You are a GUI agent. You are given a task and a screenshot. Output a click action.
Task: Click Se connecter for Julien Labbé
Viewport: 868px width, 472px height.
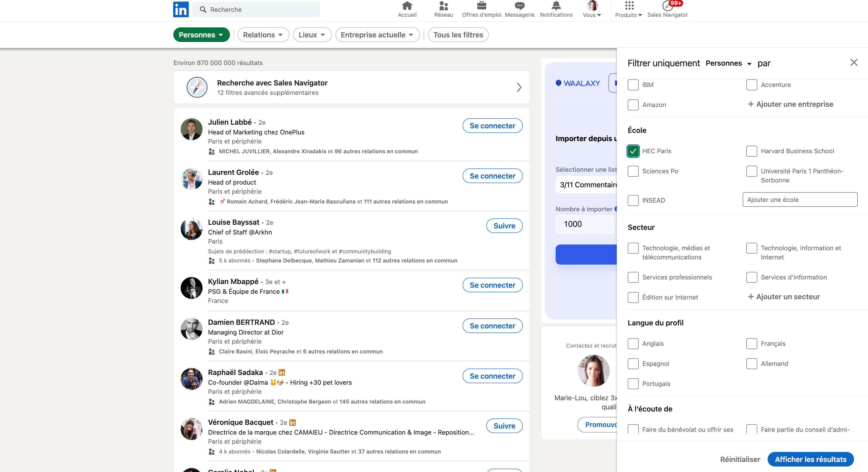pyautogui.click(x=492, y=126)
